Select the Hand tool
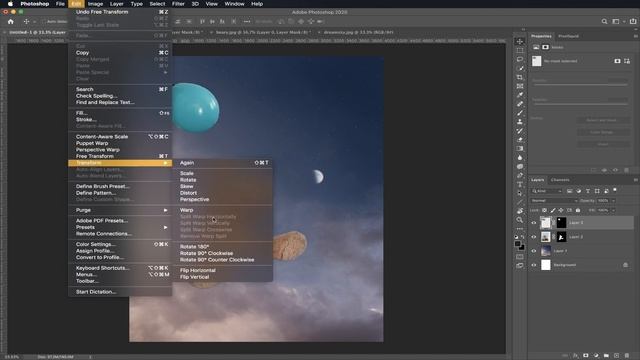This screenshot has width=640, height=360. pyautogui.click(x=520, y=211)
